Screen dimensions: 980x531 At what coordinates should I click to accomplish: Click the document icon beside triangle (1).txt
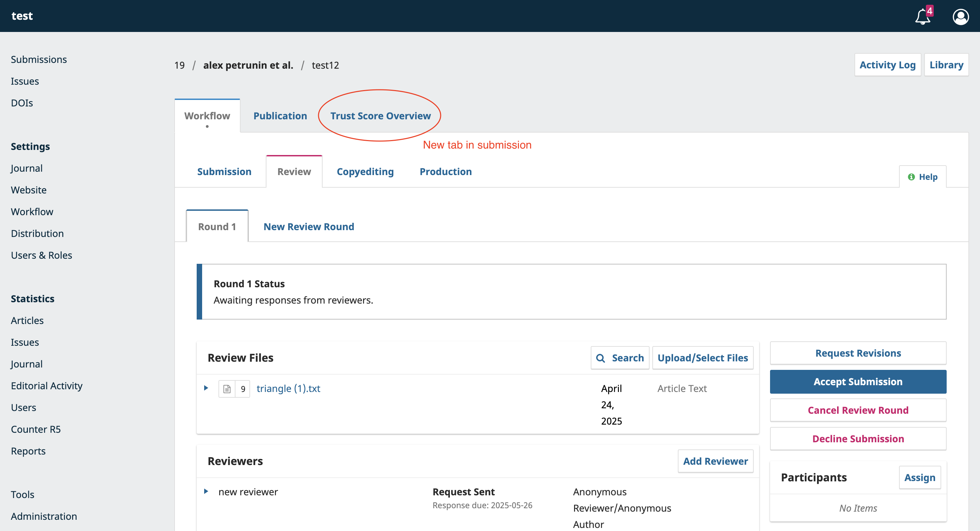[227, 389]
